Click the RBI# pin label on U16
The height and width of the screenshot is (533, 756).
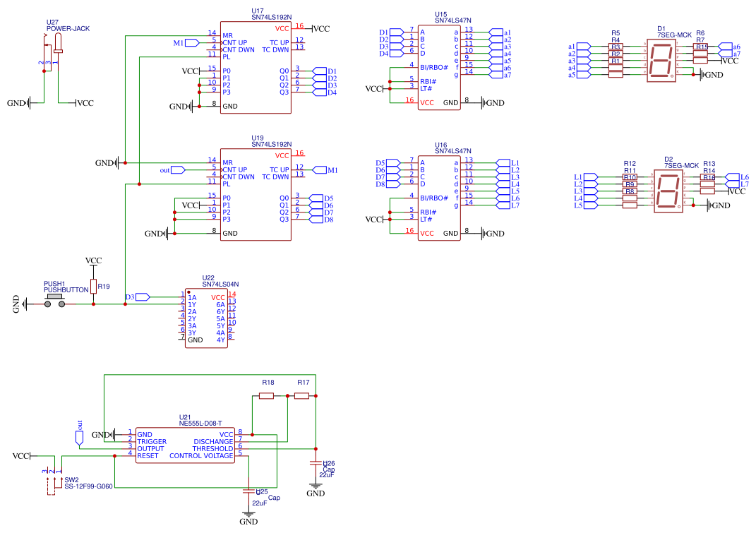point(428,212)
